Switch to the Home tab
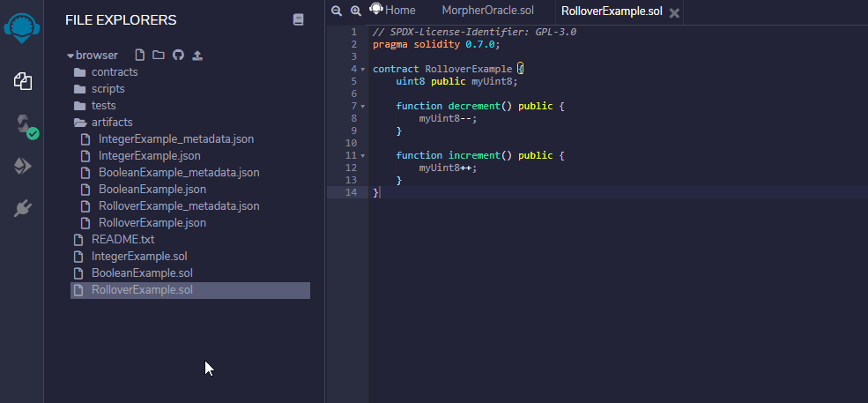The image size is (868, 403). (392, 11)
